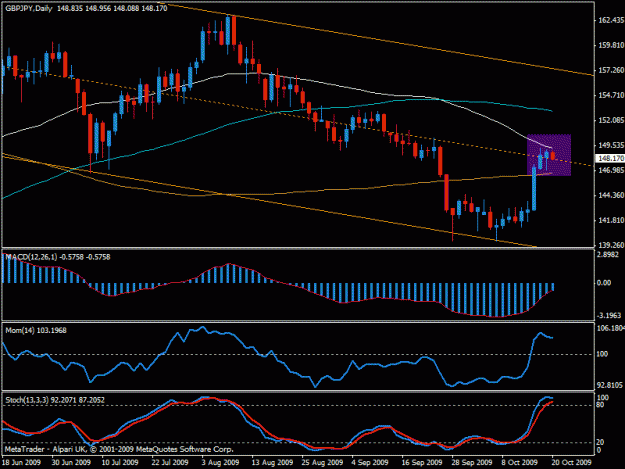
Task: Click price level 154.710 on axis
Action: click(611, 95)
